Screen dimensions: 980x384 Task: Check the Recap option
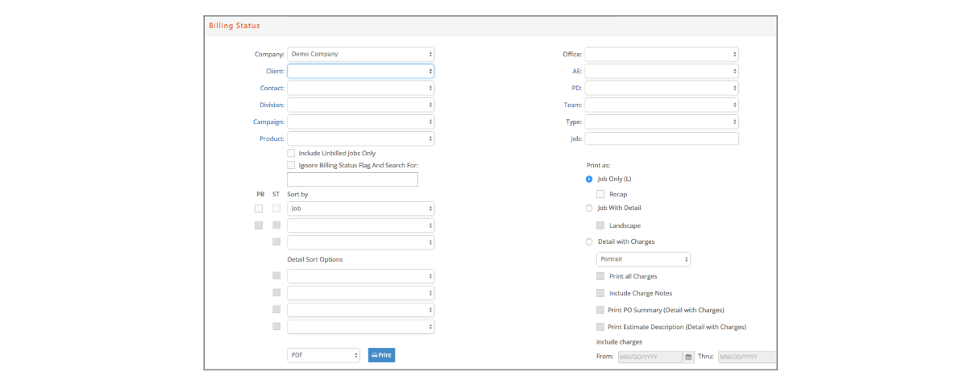pos(600,194)
